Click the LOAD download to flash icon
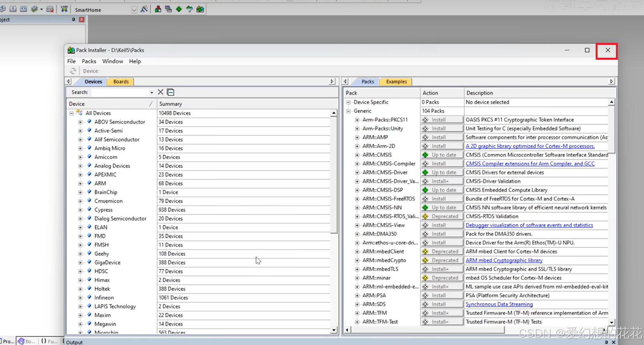644x345 pixels. 64,9
